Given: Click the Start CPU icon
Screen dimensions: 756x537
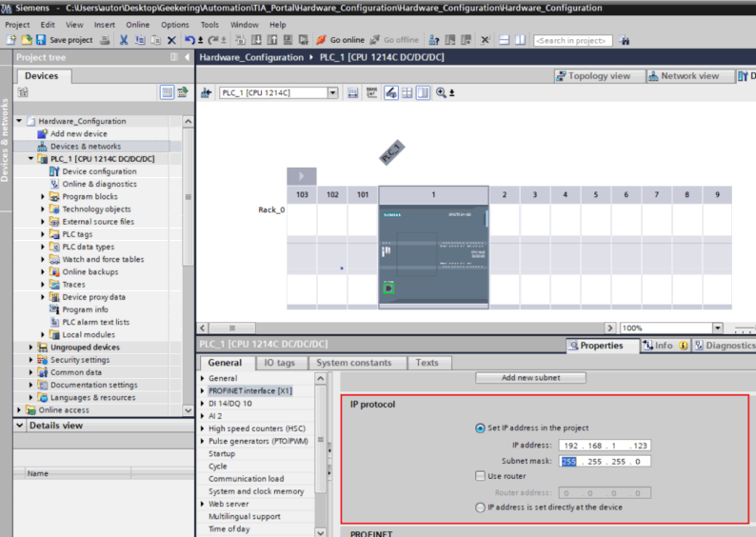Looking at the screenshot, I should [449, 40].
